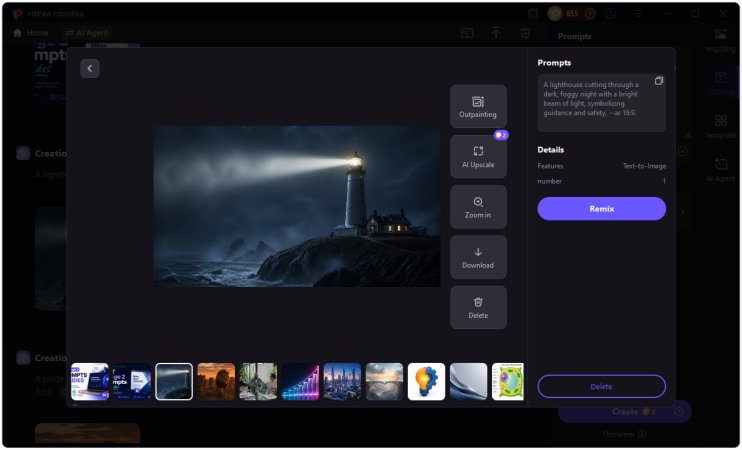The height and width of the screenshot is (450, 742).
Task: Run AI Upscale on the image
Action: tap(478, 157)
